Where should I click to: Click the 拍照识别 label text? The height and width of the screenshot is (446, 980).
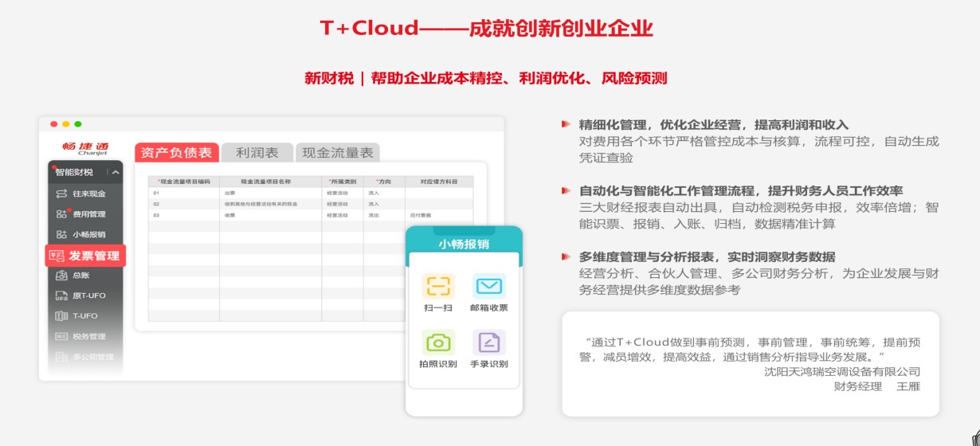tap(437, 364)
